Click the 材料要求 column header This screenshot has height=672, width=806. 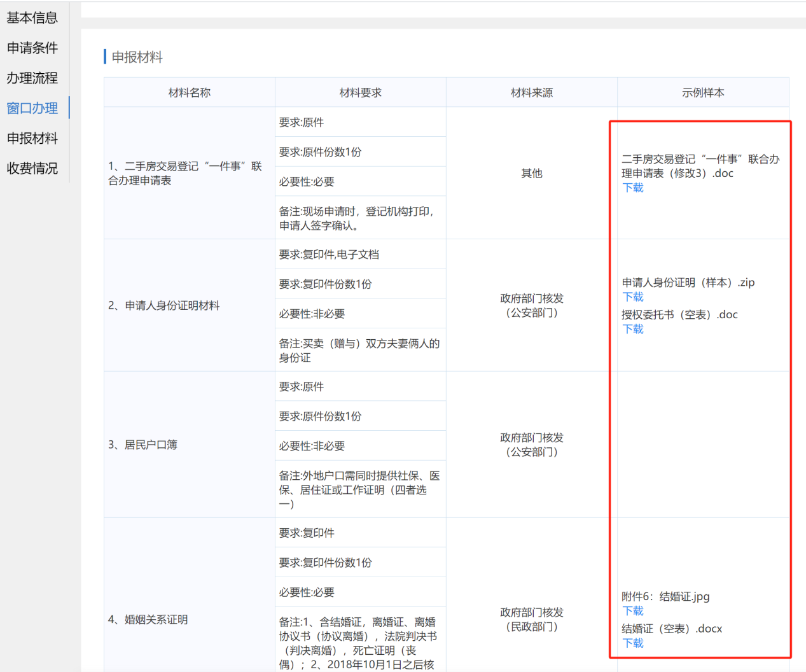[x=361, y=93]
